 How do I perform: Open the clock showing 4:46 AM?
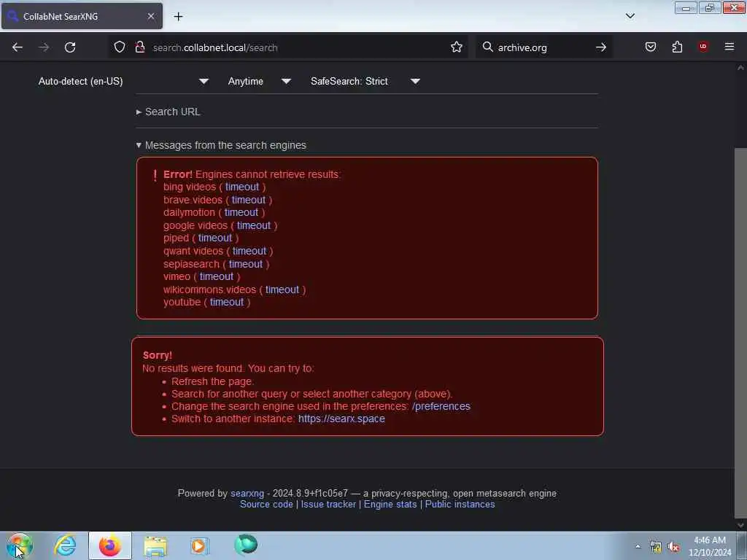[709, 546]
